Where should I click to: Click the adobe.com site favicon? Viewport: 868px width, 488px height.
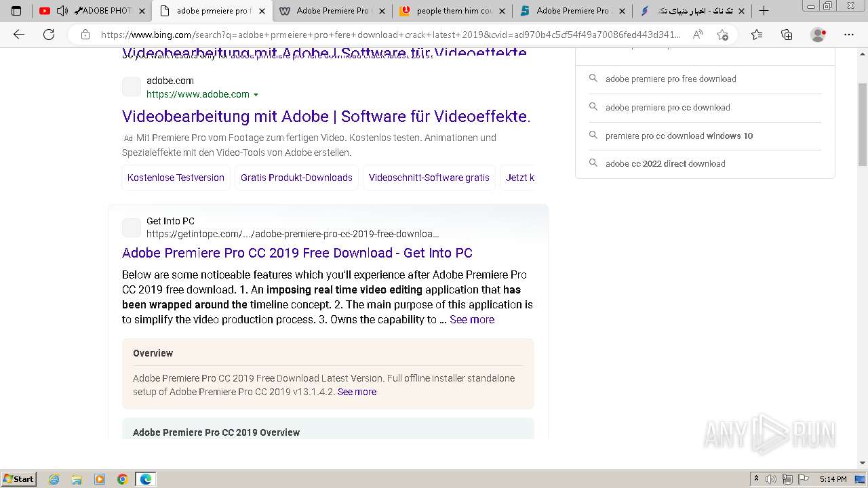click(x=132, y=87)
